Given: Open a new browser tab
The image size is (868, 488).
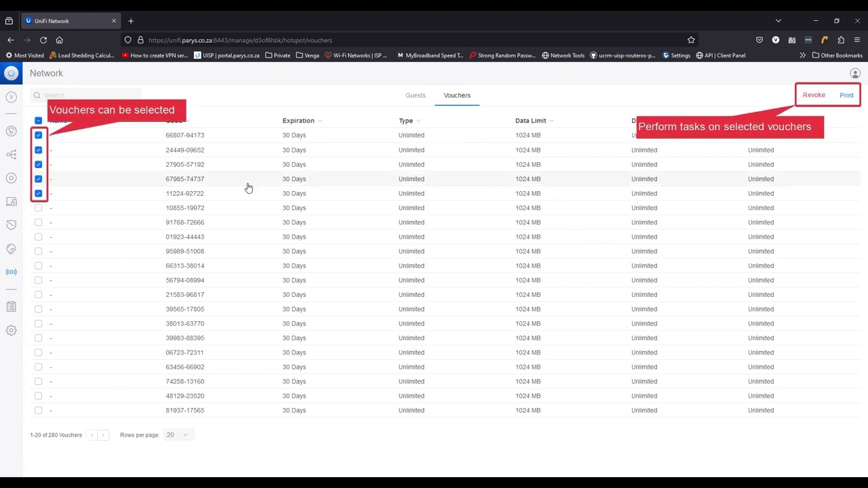Looking at the screenshot, I should tap(131, 21).
